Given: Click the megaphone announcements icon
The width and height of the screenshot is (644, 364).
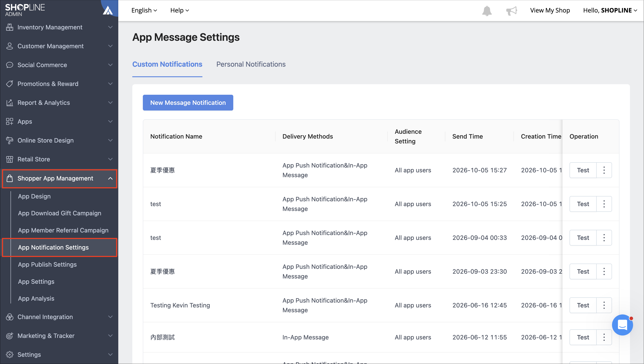Looking at the screenshot, I should pyautogui.click(x=511, y=11).
